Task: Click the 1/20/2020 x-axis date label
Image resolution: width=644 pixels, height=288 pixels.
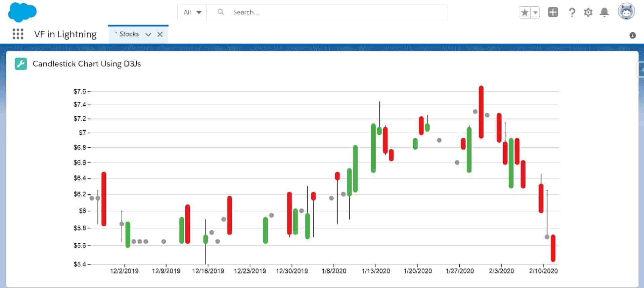Action: [418, 271]
